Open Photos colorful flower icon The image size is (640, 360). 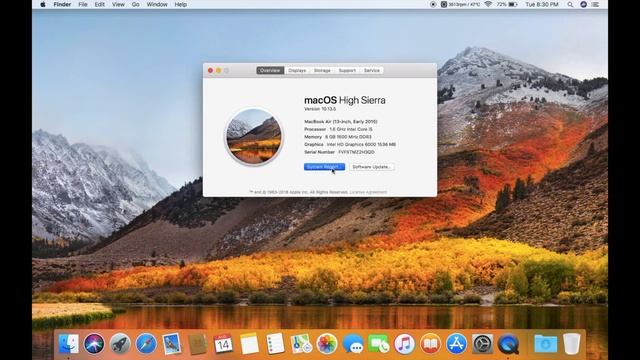pyautogui.click(x=327, y=343)
